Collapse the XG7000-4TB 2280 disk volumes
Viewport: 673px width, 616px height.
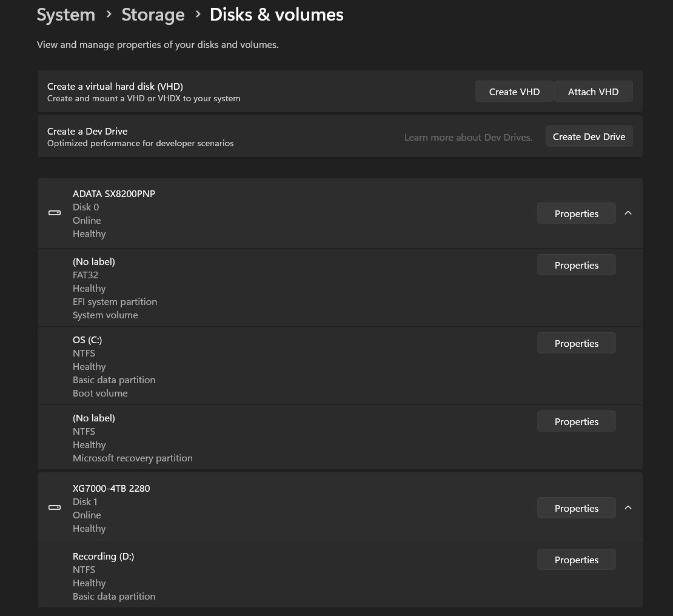pyautogui.click(x=628, y=507)
